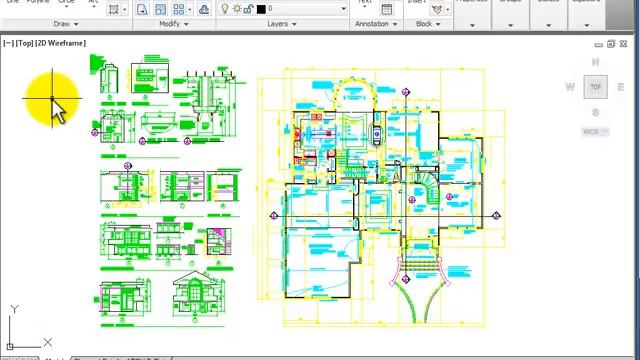
Task: Select the Array tool in Modify panel
Action: point(179,9)
